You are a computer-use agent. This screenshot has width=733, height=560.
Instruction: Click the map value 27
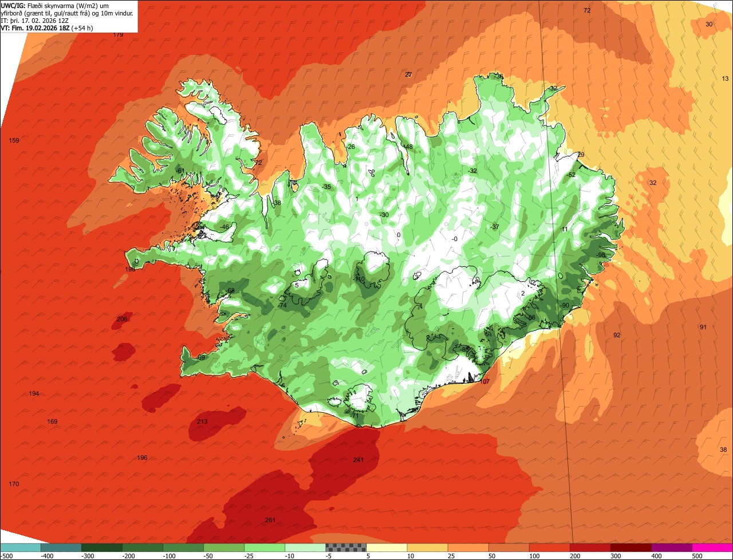[408, 75]
